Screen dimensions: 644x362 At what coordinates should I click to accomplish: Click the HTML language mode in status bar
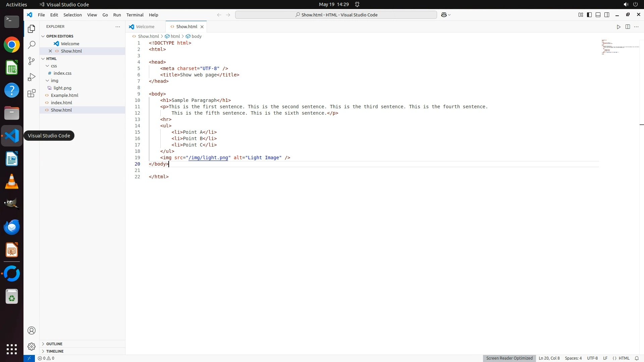tap(624, 358)
